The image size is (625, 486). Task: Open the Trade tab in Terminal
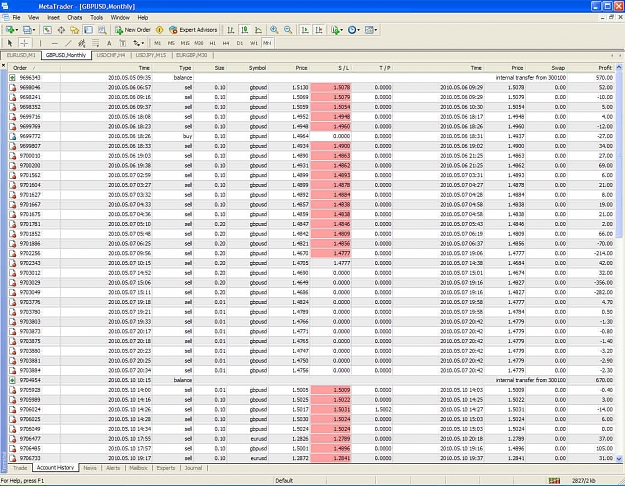point(20,468)
